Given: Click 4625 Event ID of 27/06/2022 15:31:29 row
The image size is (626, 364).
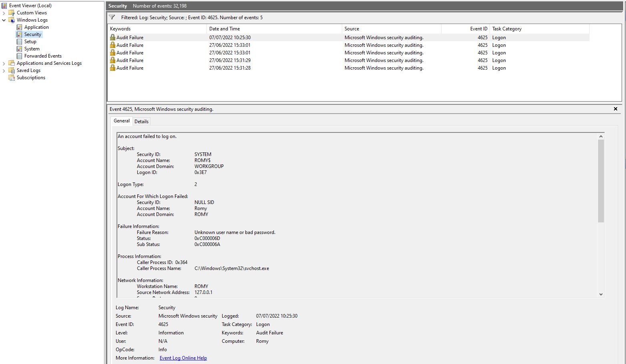Looking at the screenshot, I should point(482,60).
